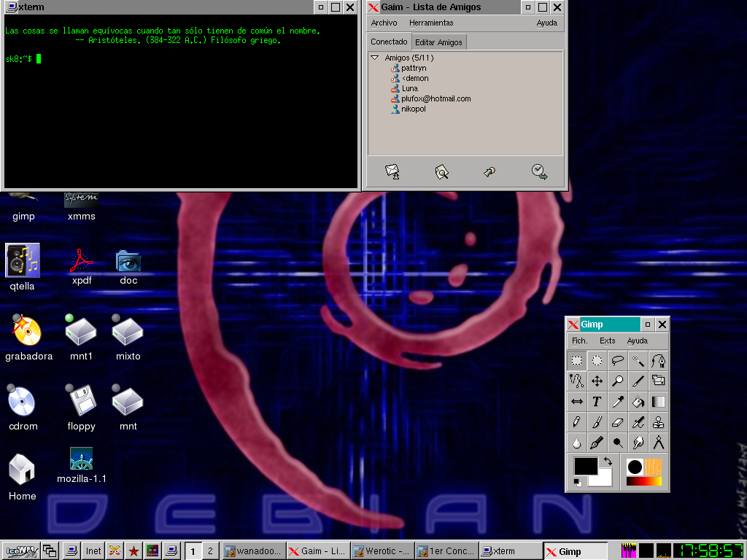Pick the Bucket Fill tool
747x560 pixels.
(638, 402)
